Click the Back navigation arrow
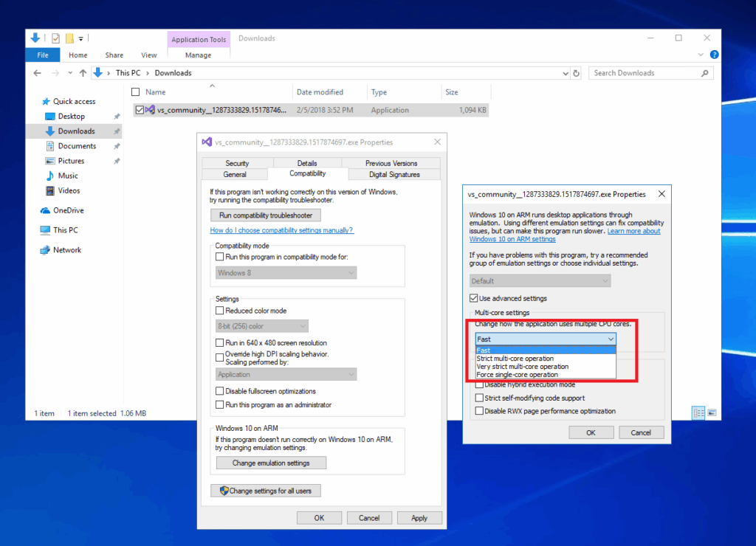The image size is (756, 546). (x=37, y=72)
